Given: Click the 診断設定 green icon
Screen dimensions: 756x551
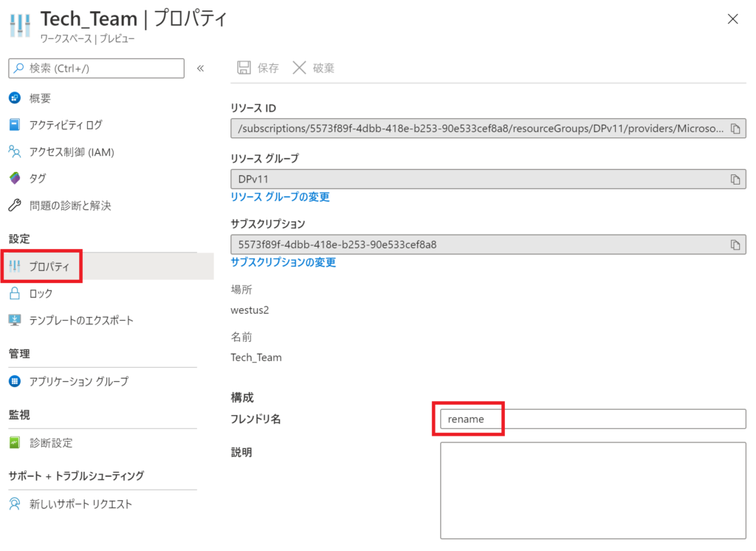Looking at the screenshot, I should pyautogui.click(x=15, y=442).
